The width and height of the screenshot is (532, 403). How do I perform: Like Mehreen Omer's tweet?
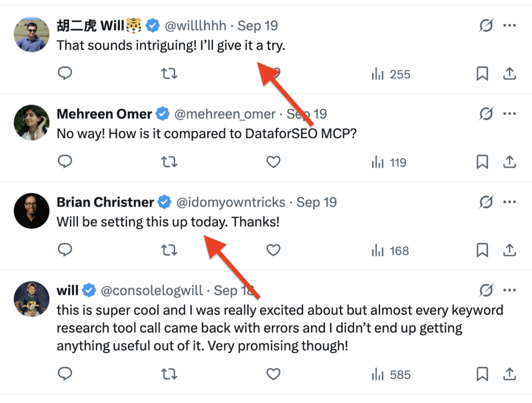point(273,163)
